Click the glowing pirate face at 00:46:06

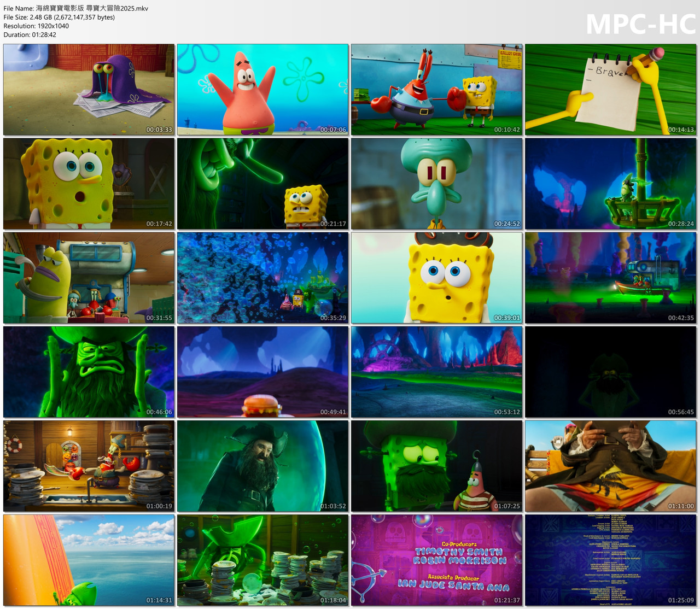(89, 372)
